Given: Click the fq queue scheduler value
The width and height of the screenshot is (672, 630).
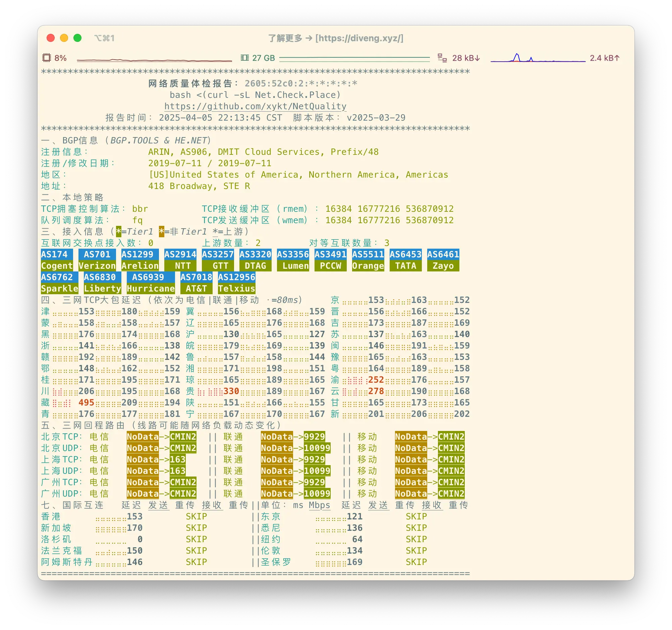Looking at the screenshot, I should [x=137, y=220].
